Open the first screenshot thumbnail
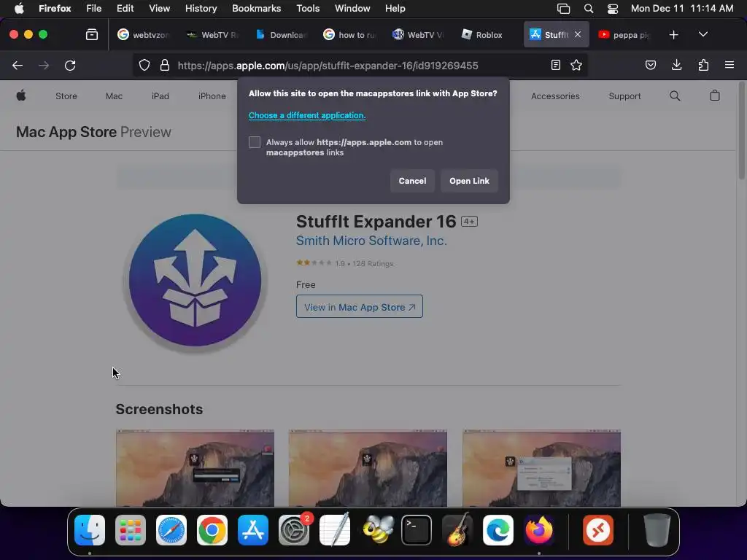The width and height of the screenshot is (747, 560). click(x=195, y=468)
